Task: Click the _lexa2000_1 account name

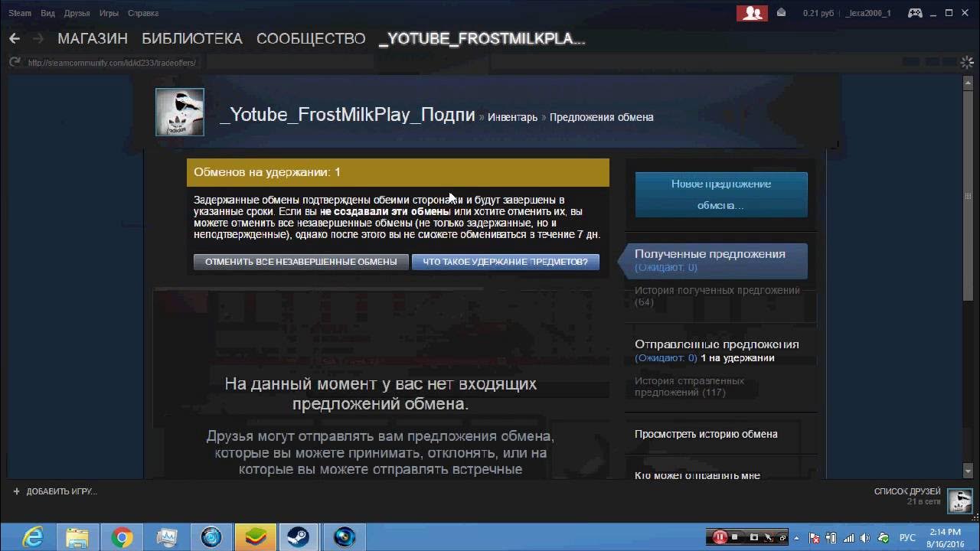Action: (868, 13)
